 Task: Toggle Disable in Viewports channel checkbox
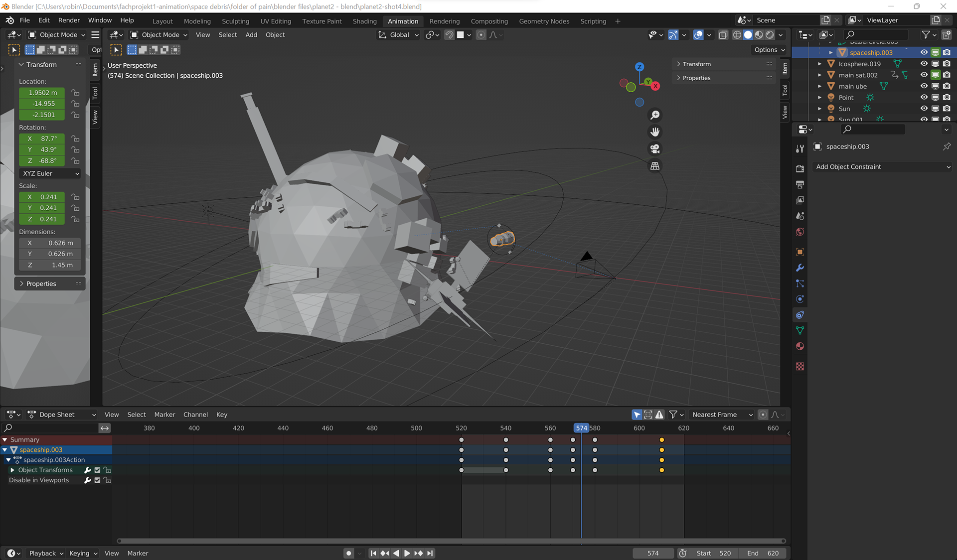point(98,480)
